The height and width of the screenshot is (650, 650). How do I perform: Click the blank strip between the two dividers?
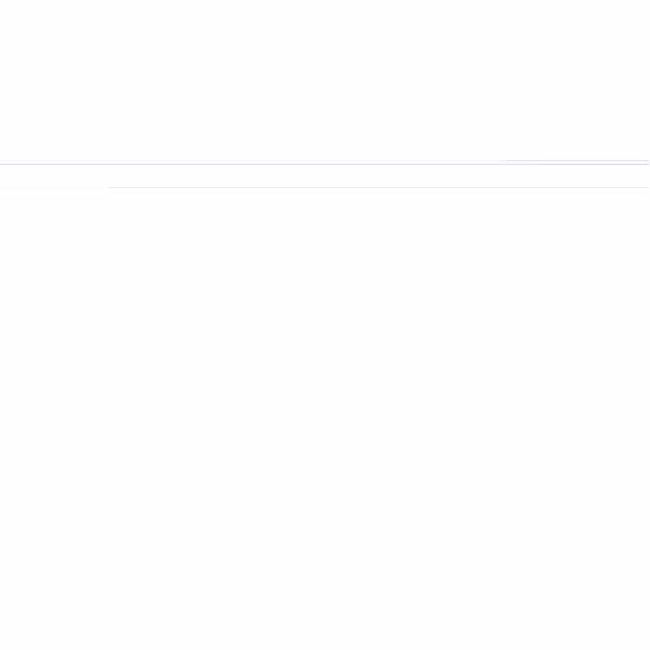[325, 176]
